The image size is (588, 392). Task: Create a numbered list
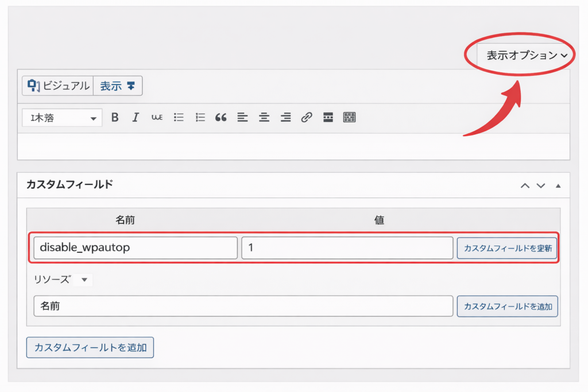[199, 117]
